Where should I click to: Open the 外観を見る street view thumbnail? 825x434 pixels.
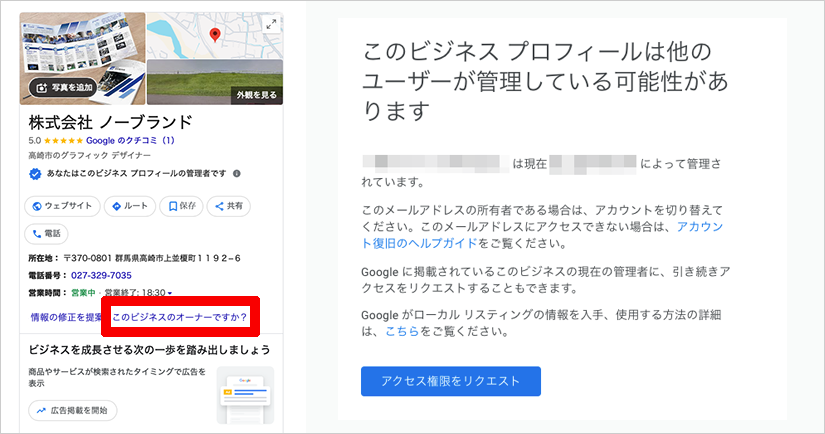215,82
